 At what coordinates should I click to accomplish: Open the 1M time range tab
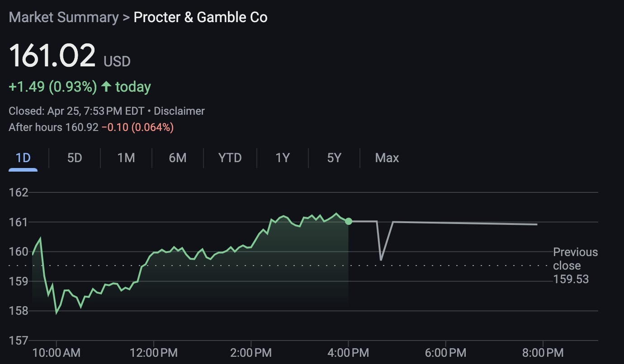click(125, 158)
